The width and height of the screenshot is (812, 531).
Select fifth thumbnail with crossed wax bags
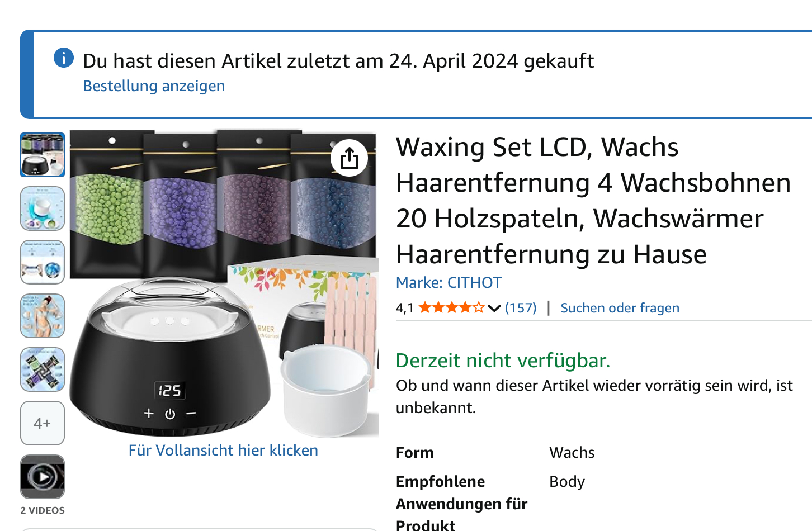43,369
